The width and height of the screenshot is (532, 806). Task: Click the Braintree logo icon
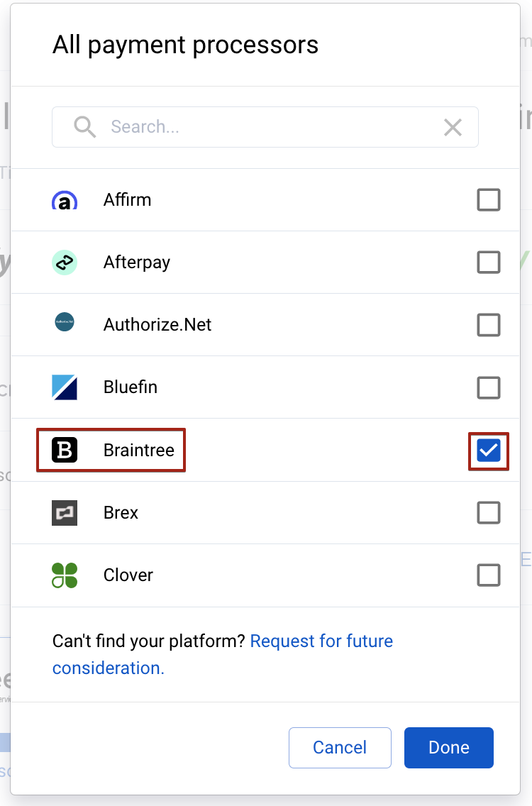(64, 449)
